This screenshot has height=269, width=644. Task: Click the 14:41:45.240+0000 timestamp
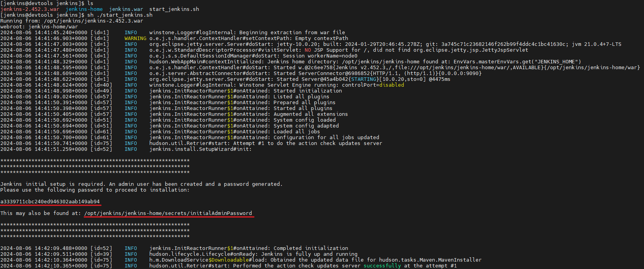tap(61, 32)
